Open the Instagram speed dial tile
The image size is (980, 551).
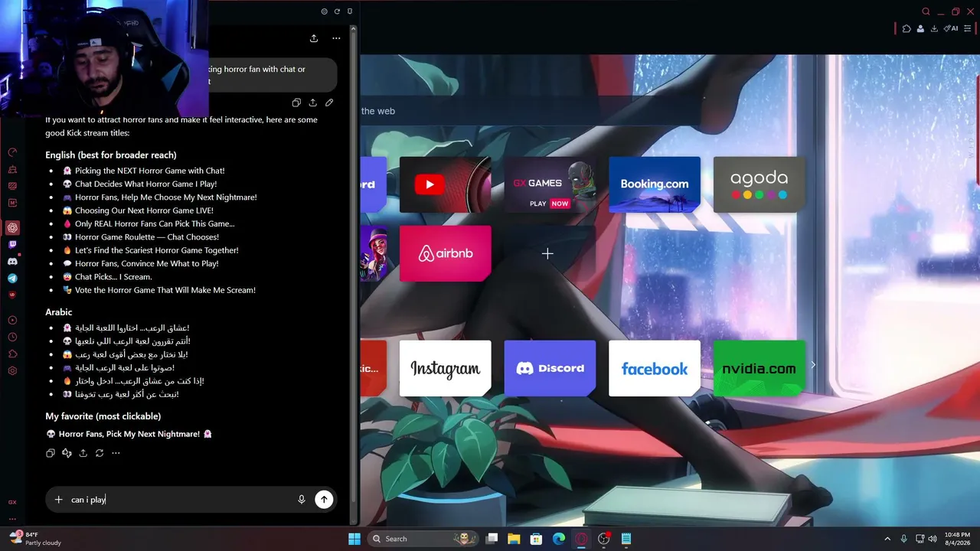(x=445, y=368)
